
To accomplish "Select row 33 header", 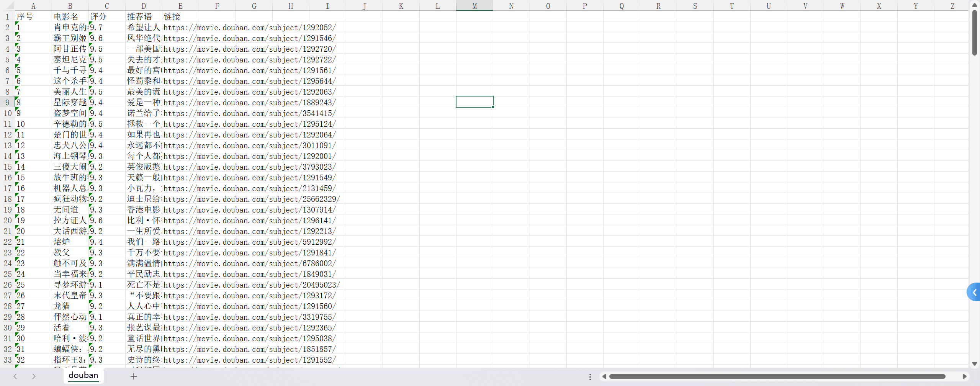I will point(7,360).
